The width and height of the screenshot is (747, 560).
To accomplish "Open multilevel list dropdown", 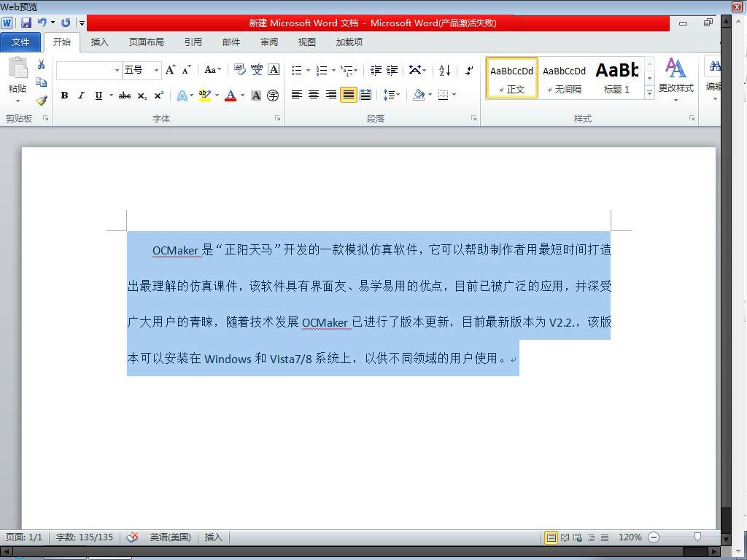I will pyautogui.click(x=349, y=71).
